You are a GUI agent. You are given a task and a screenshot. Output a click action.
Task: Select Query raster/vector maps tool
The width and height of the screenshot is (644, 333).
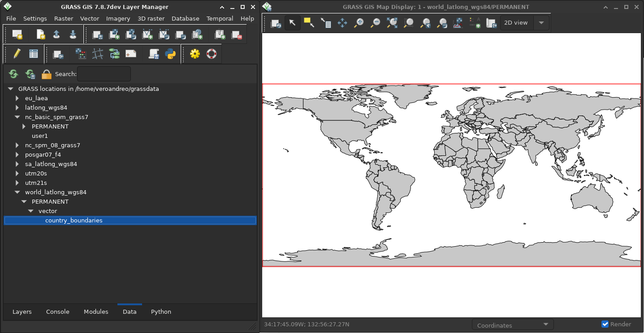326,23
